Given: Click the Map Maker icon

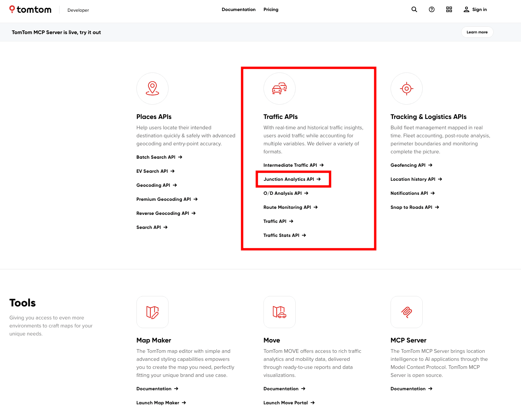Looking at the screenshot, I should pyautogui.click(x=152, y=312).
